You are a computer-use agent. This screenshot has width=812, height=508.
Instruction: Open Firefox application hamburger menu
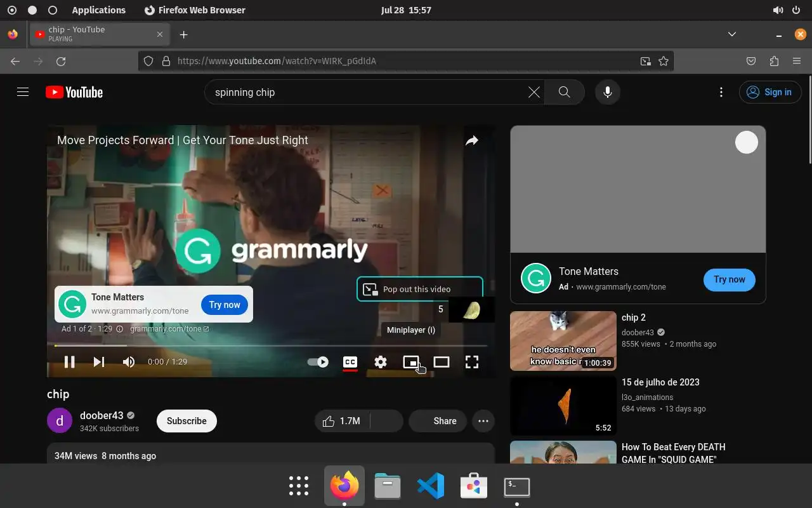click(x=797, y=61)
